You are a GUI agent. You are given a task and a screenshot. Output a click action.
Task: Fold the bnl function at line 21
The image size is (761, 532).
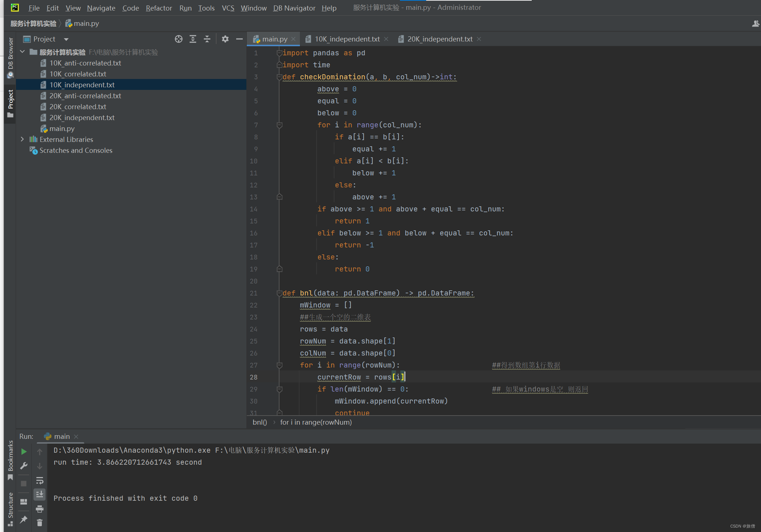[x=279, y=293]
